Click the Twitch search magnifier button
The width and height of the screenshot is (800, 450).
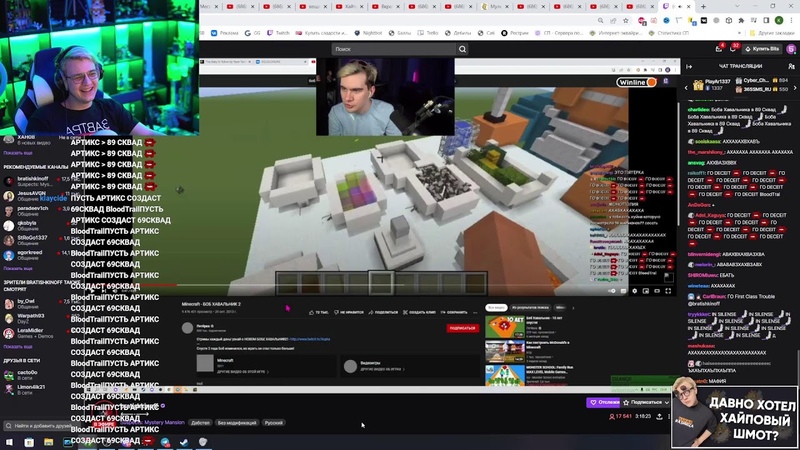click(x=462, y=49)
